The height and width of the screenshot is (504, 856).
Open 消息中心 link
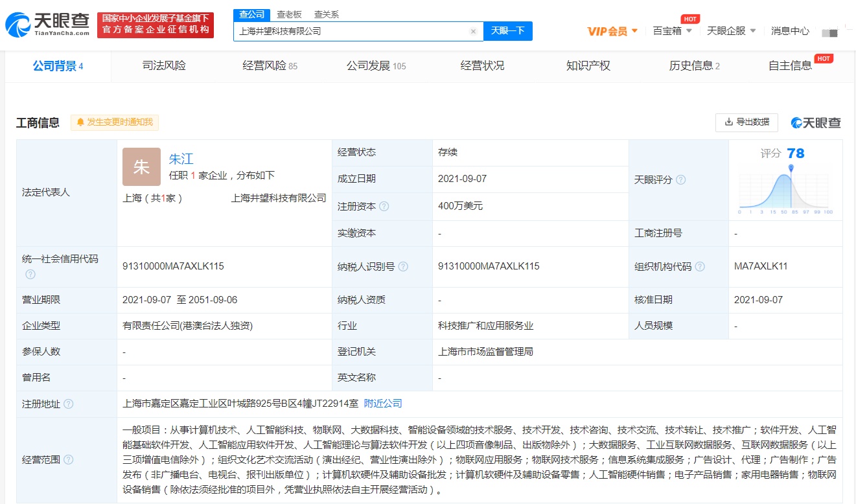click(x=790, y=31)
